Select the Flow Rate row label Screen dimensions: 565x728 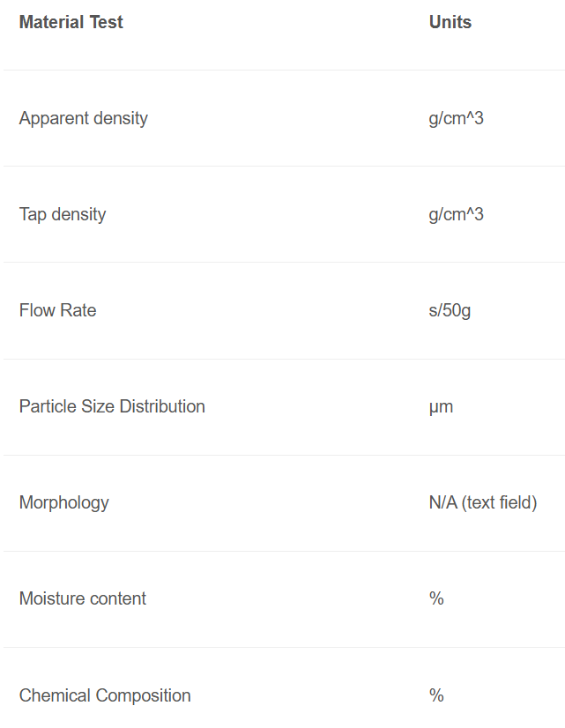tap(57, 310)
